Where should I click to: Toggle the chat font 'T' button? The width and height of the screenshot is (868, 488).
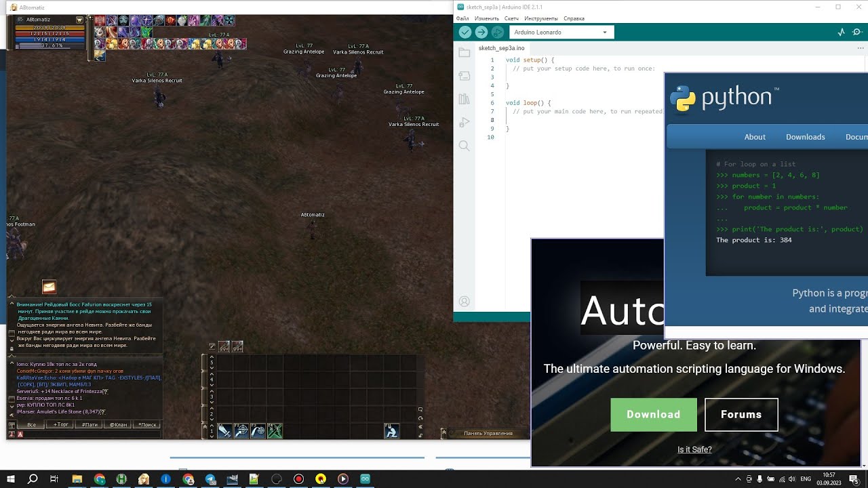tap(12, 425)
